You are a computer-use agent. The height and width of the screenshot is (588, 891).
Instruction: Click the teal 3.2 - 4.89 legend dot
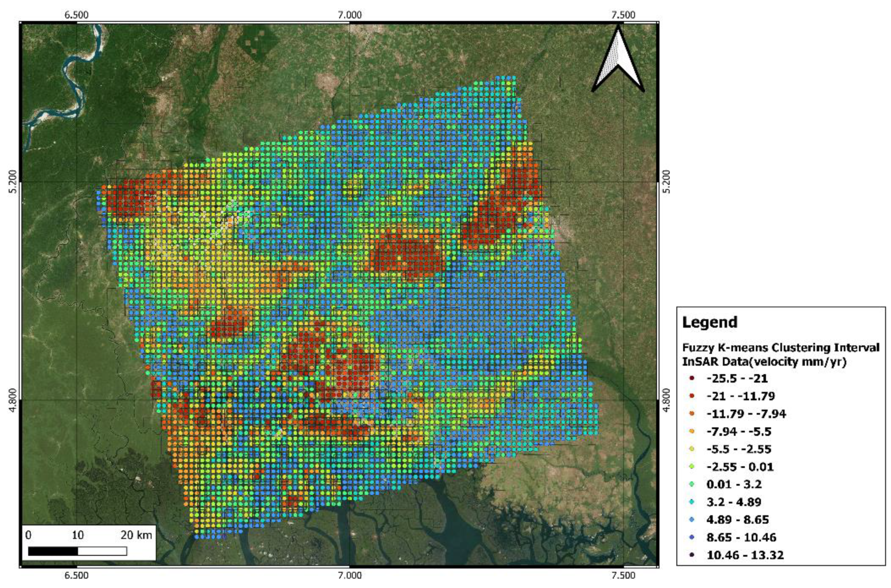click(x=692, y=502)
